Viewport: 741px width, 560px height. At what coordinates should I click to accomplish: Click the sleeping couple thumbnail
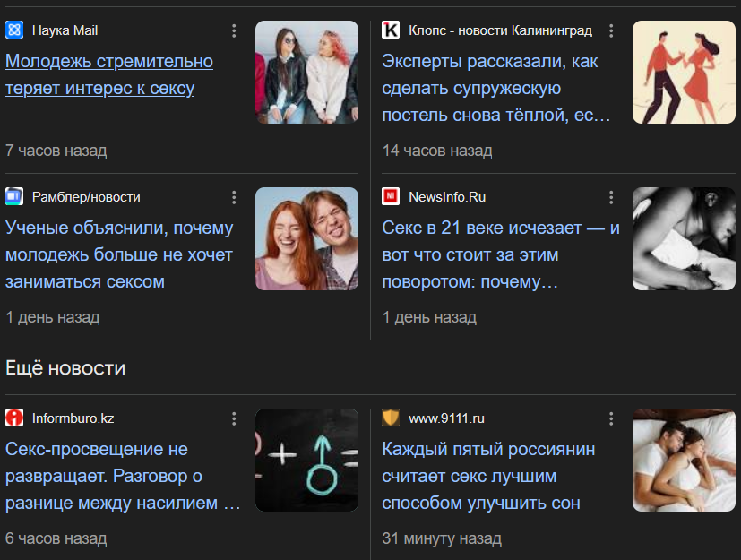[684, 460]
